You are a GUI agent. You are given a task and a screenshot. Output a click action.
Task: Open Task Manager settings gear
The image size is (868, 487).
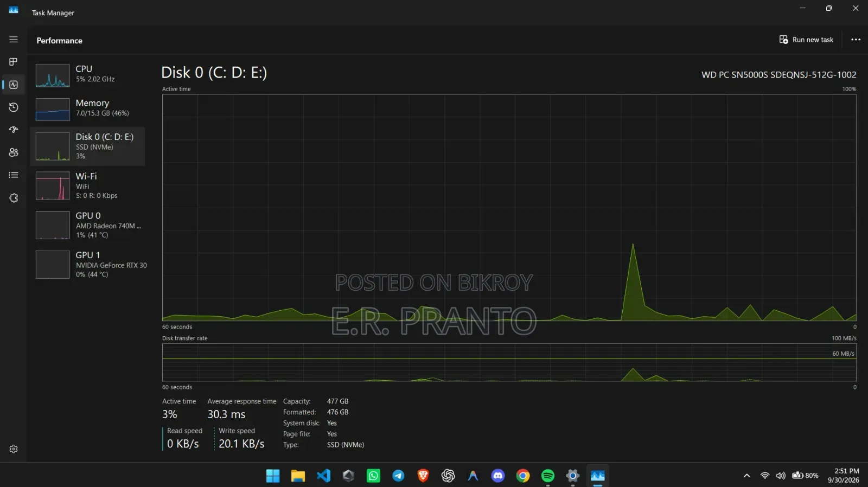[14, 449]
